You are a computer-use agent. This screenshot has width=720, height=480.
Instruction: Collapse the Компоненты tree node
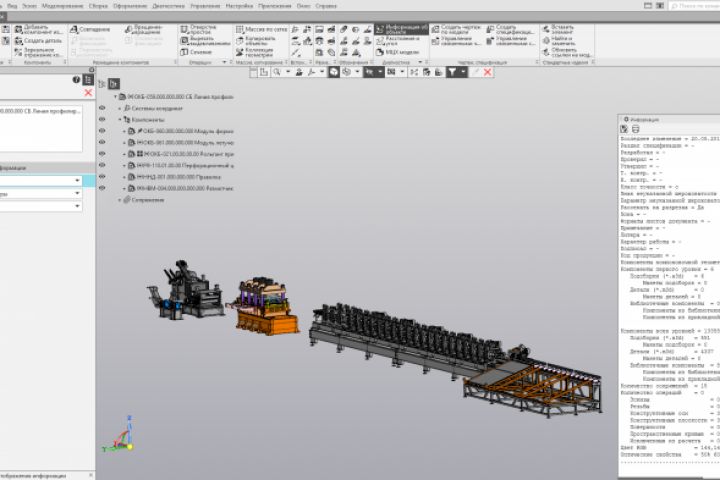tap(120, 120)
